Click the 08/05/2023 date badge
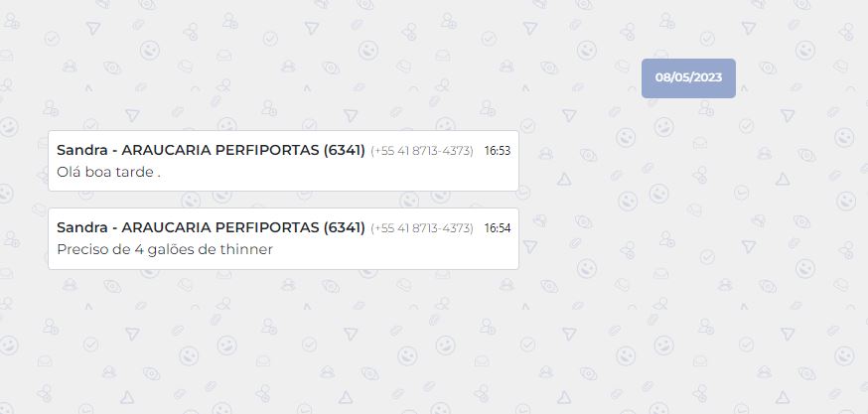 click(x=688, y=77)
